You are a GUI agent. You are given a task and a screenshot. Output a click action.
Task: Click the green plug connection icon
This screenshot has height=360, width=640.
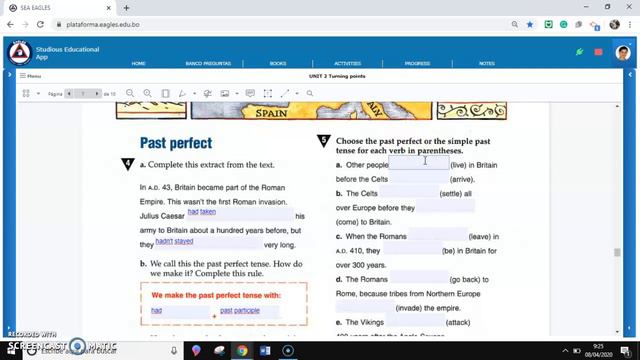point(580,52)
